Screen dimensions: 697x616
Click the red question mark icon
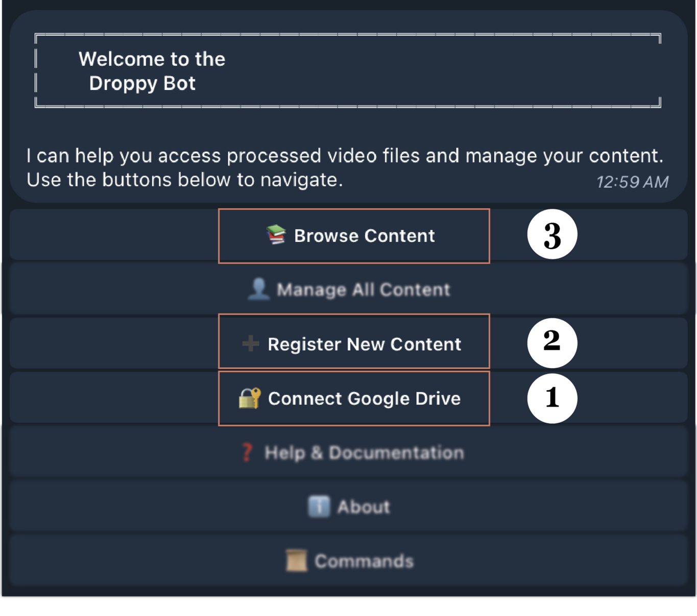point(247,452)
